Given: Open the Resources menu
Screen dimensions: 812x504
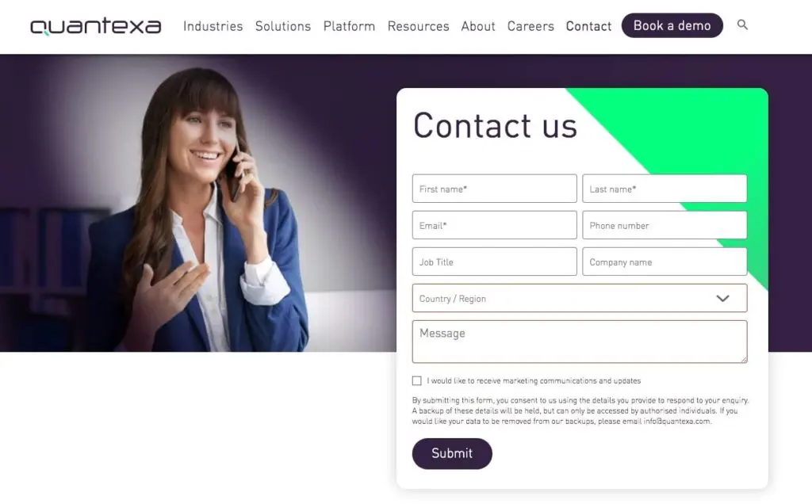Looking at the screenshot, I should pyautogui.click(x=418, y=26).
